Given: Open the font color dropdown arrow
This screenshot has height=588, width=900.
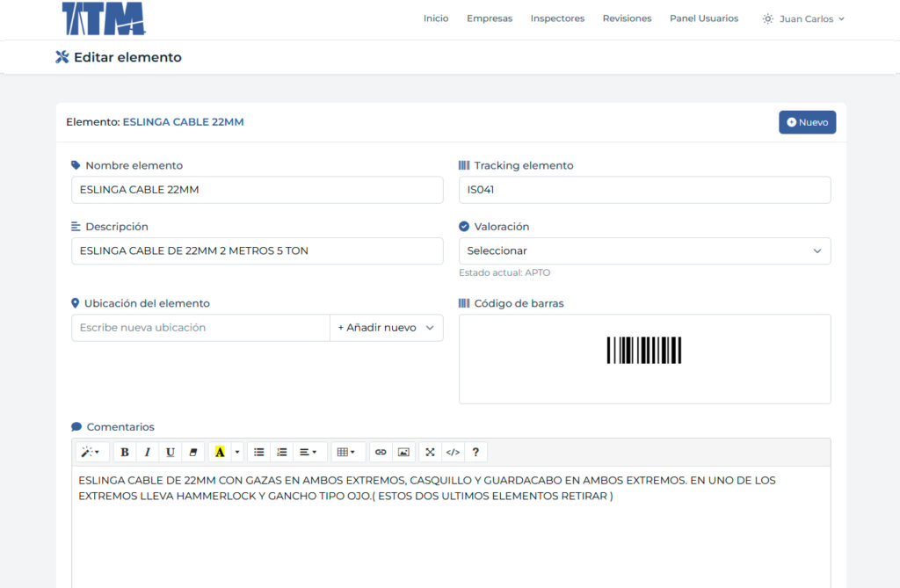Looking at the screenshot, I should pyautogui.click(x=237, y=453).
